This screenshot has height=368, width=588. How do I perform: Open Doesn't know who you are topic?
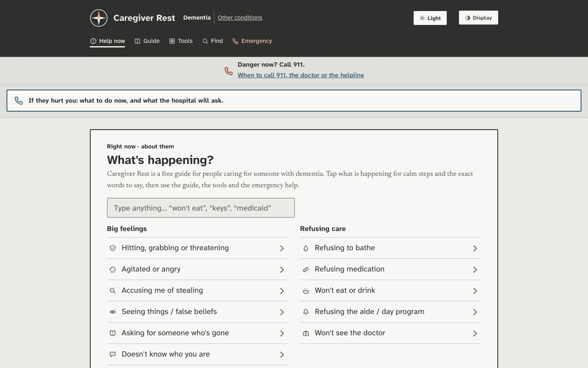[x=197, y=355]
